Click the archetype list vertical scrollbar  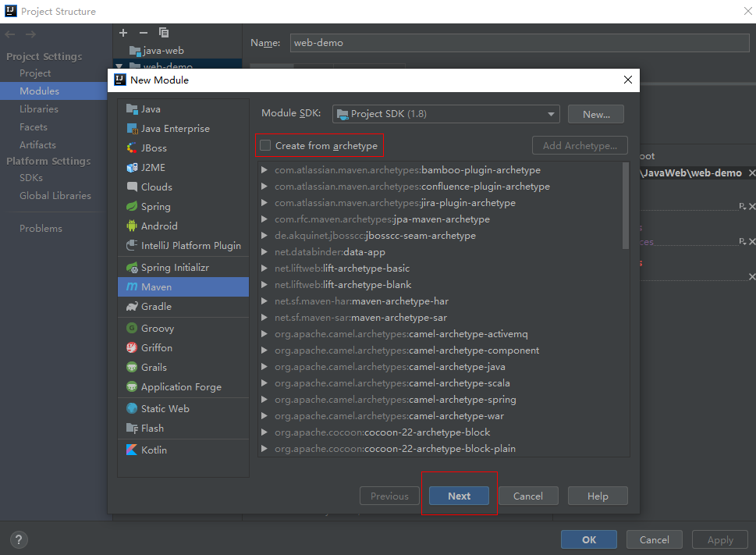[x=626, y=206]
